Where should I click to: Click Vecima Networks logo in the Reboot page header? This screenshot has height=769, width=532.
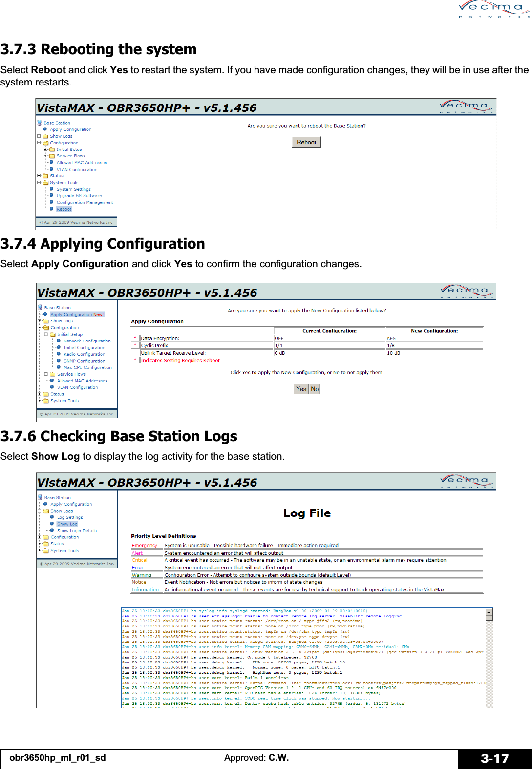coord(466,107)
